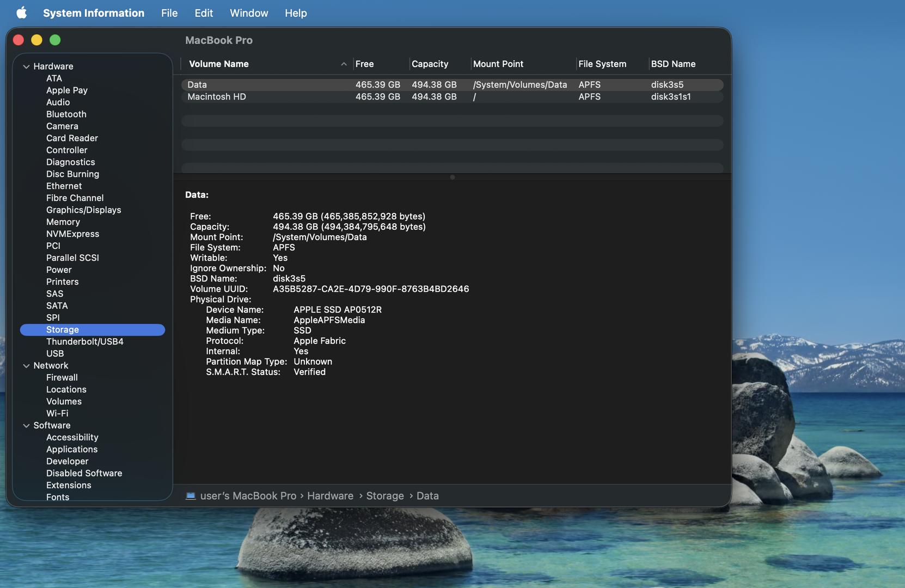
Task: Click Hardware in the path bar
Action: pyautogui.click(x=330, y=495)
